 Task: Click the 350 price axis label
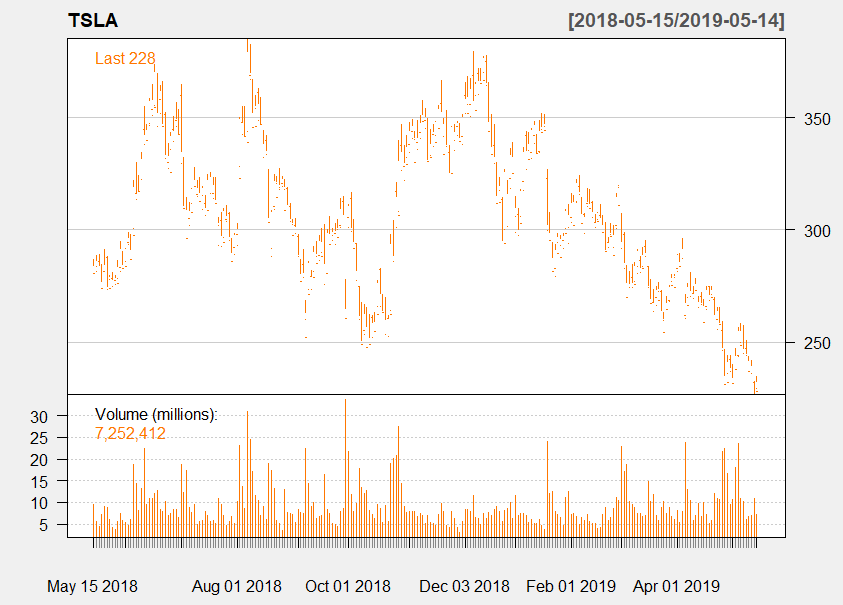pyautogui.click(x=806, y=119)
